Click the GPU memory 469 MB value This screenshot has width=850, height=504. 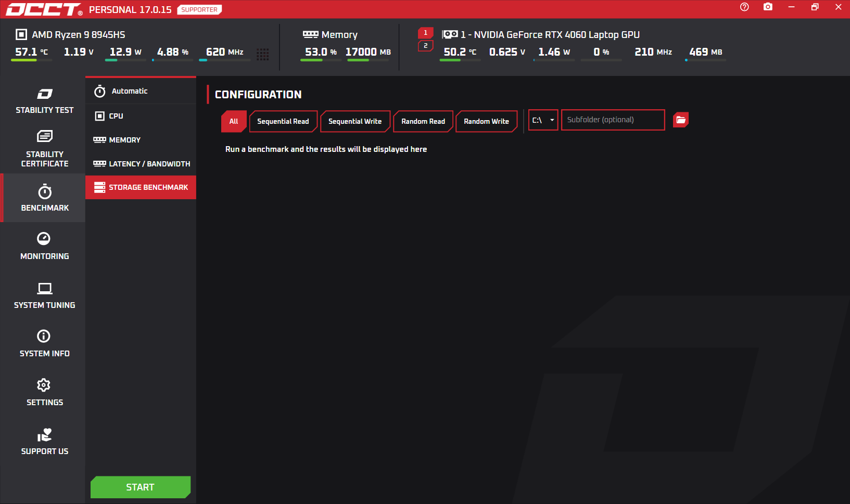(706, 52)
